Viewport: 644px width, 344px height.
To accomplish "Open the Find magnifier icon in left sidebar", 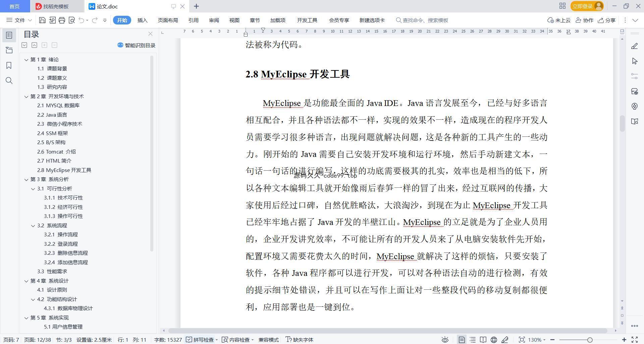I will [9, 80].
